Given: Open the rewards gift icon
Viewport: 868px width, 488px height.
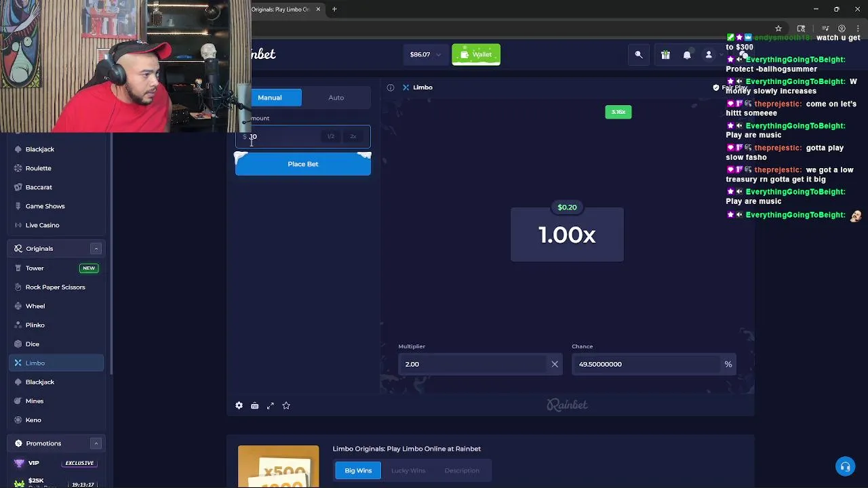Looking at the screenshot, I should [x=665, y=55].
